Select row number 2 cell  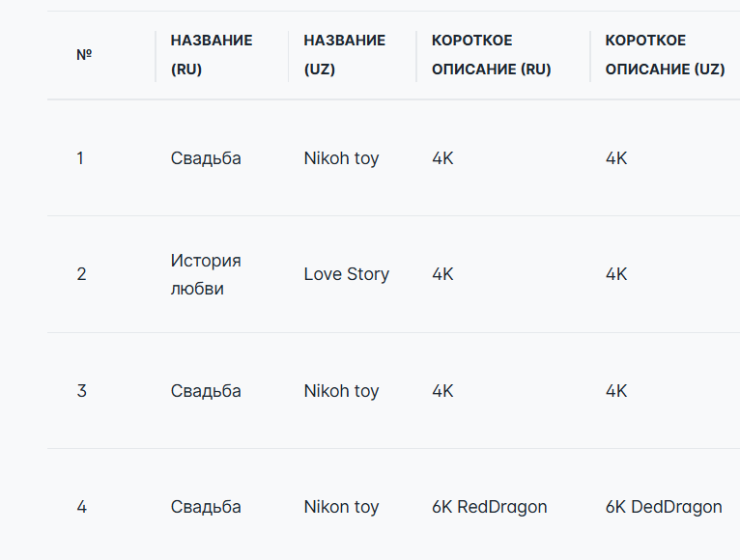[x=81, y=274]
